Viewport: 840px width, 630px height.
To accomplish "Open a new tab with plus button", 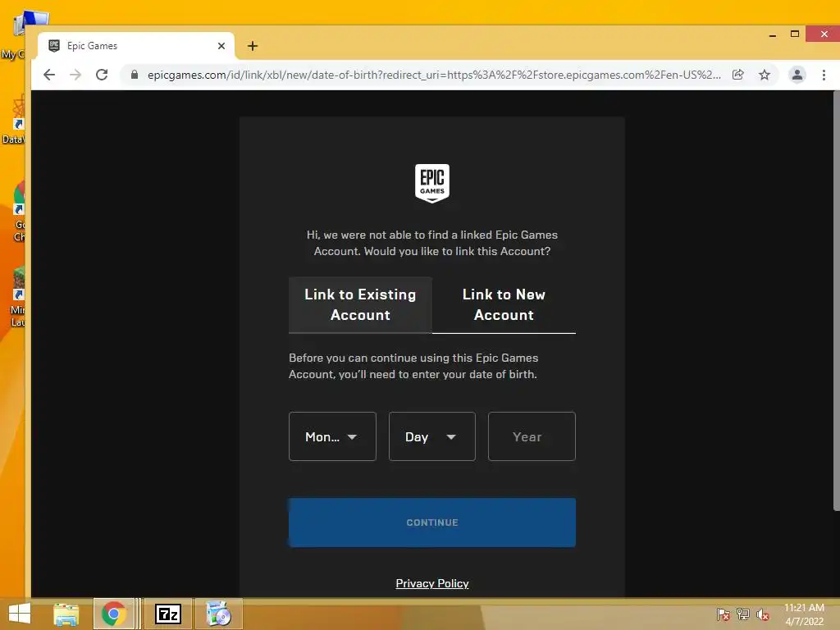I will (x=253, y=46).
